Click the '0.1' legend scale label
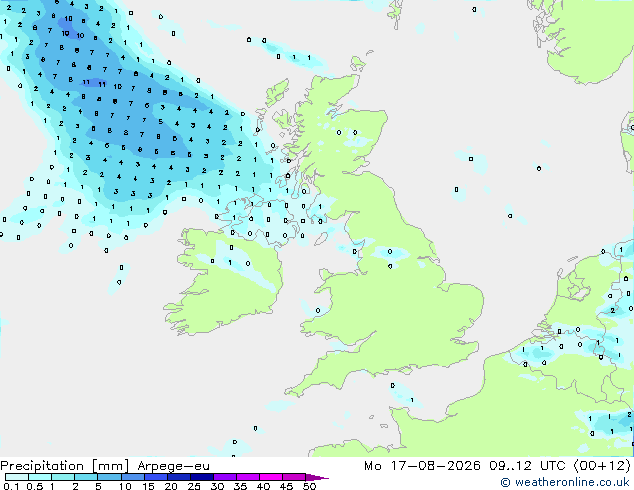634x490 pixels. point(11,486)
